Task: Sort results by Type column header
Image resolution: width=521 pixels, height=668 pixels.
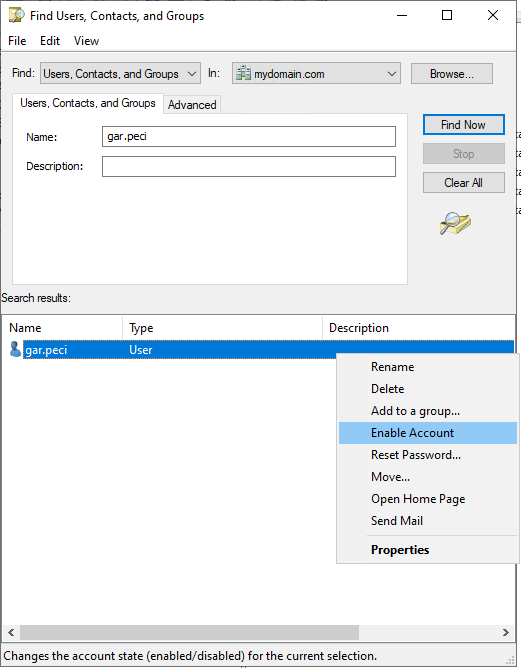Action: click(222, 328)
